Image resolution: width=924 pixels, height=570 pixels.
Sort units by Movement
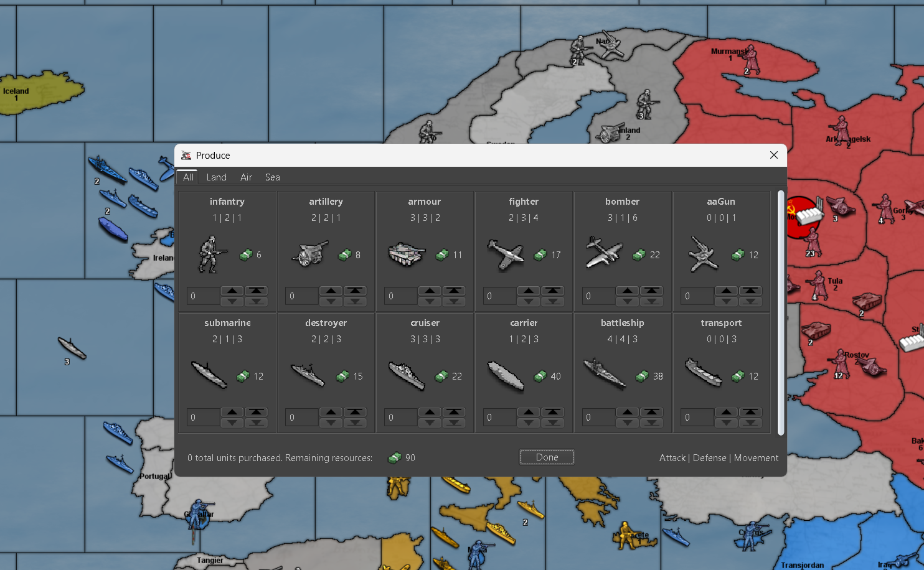tap(756, 458)
